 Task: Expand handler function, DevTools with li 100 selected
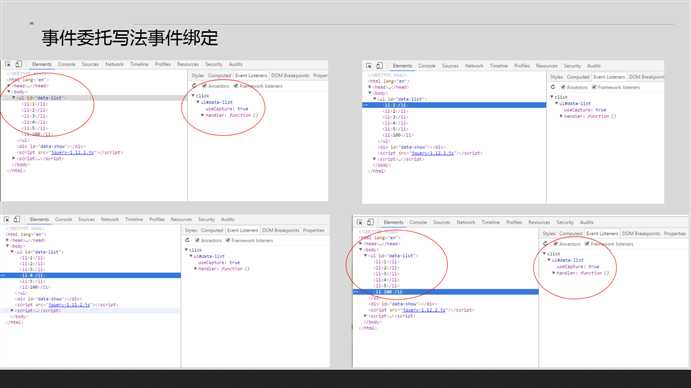[x=554, y=273]
